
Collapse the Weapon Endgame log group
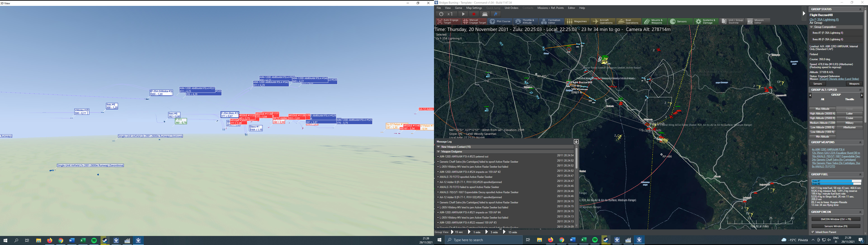pyautogui.click(x=438, y=152)
